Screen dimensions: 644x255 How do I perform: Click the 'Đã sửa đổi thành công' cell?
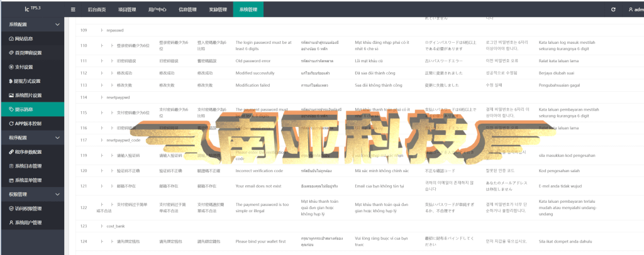click(375, 73)
